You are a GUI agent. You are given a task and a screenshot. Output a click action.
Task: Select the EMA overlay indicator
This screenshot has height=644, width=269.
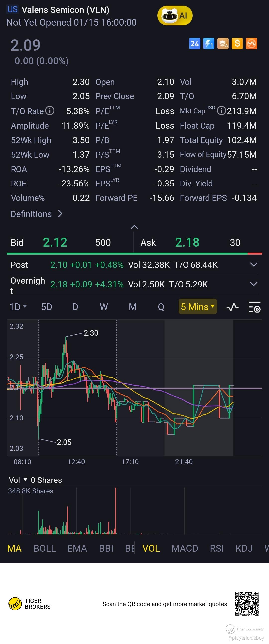click(x=77, y=548)
